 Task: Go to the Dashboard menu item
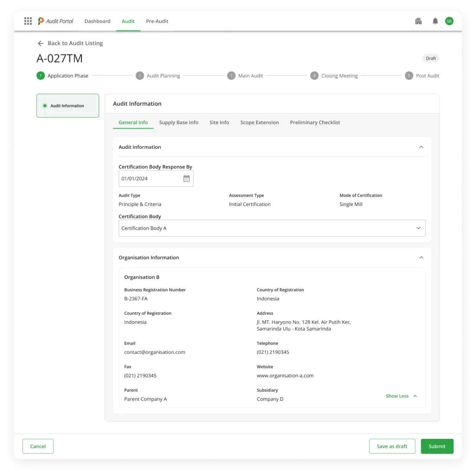click(97, 21)
